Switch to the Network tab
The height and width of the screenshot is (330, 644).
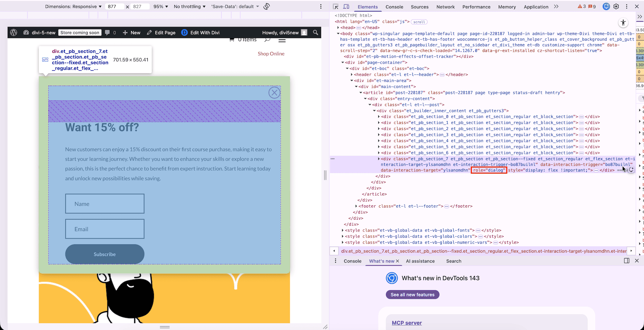click(445, 7)
